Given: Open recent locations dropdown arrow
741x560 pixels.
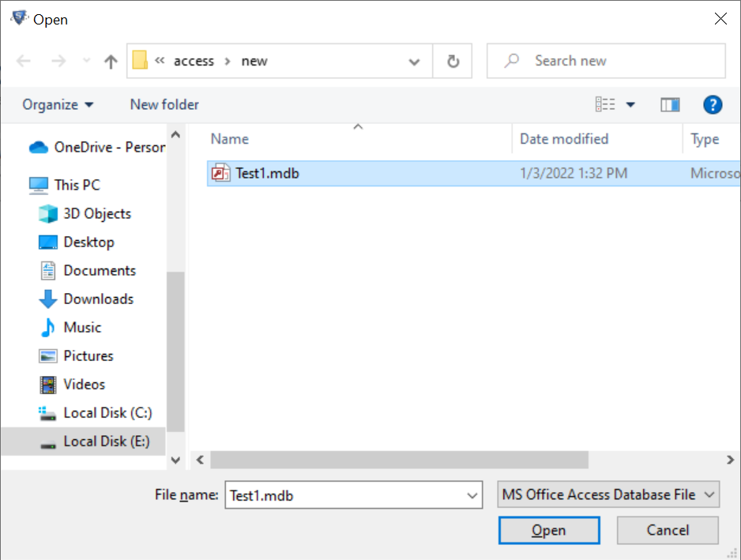Looking at the screenshot, I should point(86,61).
